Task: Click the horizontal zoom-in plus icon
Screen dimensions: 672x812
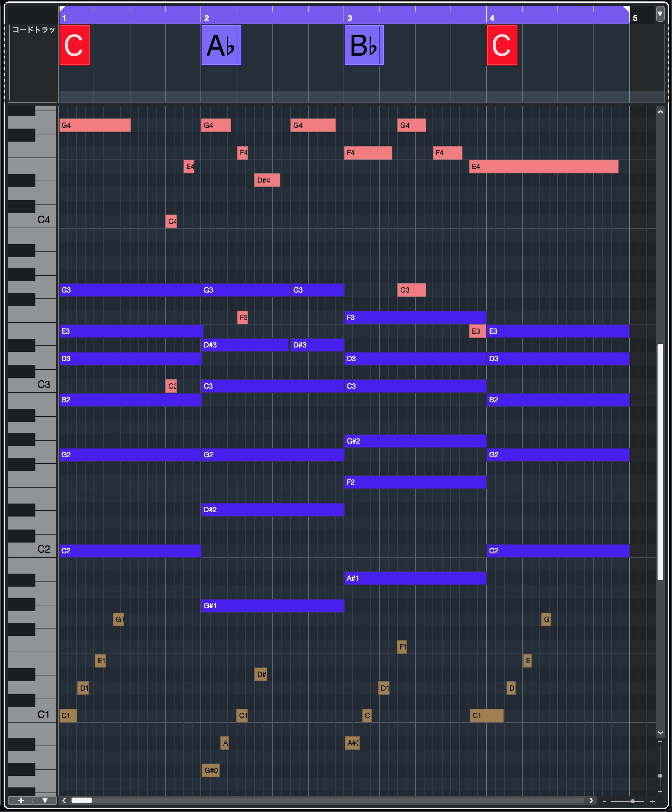Action: (652, 801)
